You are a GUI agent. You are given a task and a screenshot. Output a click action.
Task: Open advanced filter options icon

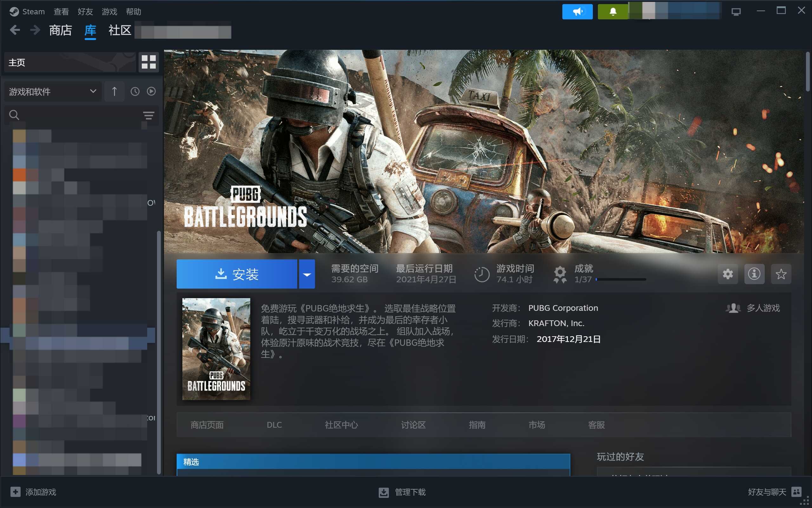(149, 115)
